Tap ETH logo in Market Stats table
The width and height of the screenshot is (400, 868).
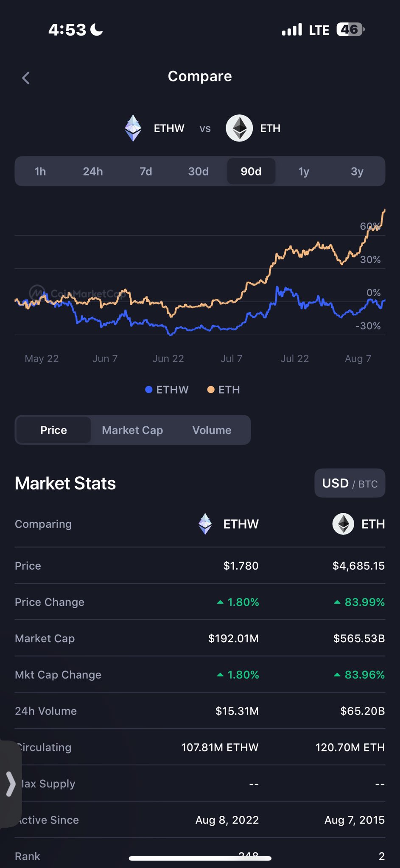[343, 524]
